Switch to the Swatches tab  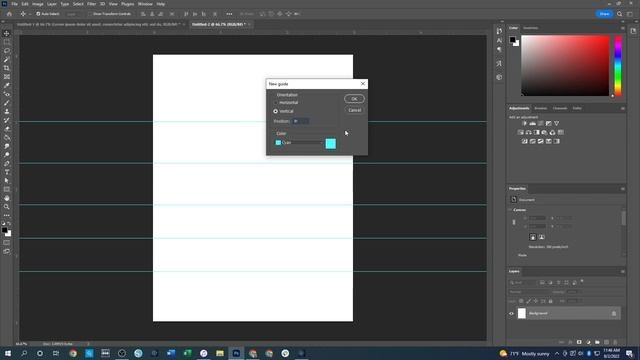pos(531,28)
